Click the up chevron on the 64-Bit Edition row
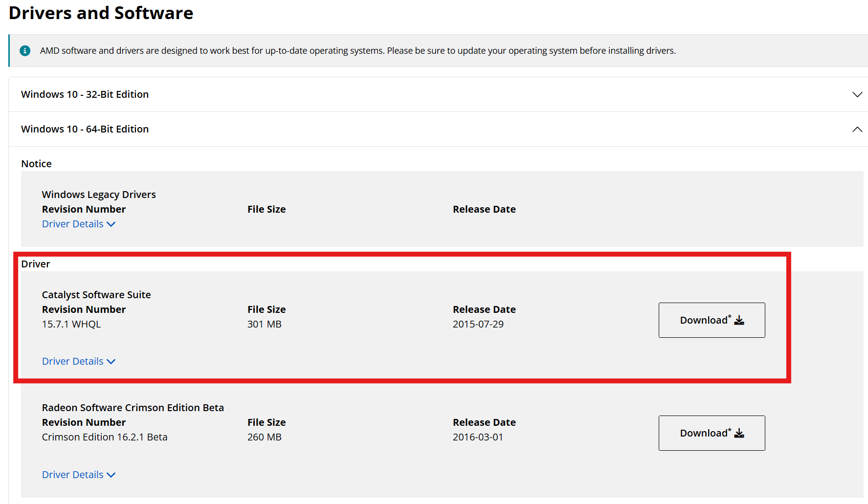Image resolution: width=868 pixels, height=504 pixels. tap(857, 129)
